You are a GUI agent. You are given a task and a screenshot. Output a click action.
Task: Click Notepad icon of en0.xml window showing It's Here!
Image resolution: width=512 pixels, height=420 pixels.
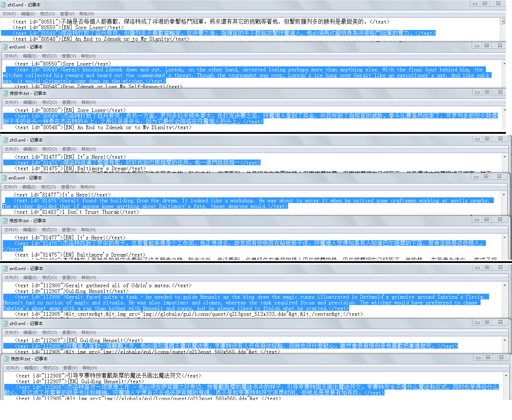4,178
